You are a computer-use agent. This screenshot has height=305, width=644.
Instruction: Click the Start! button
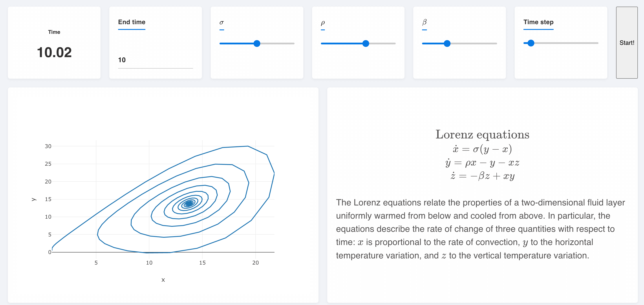[x=626, y=43]
